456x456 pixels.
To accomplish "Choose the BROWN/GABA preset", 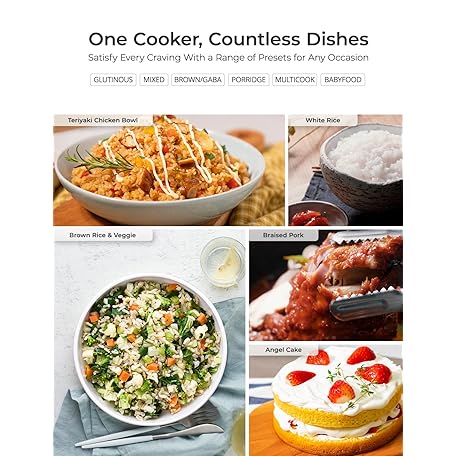I will (x=198, y=80).
